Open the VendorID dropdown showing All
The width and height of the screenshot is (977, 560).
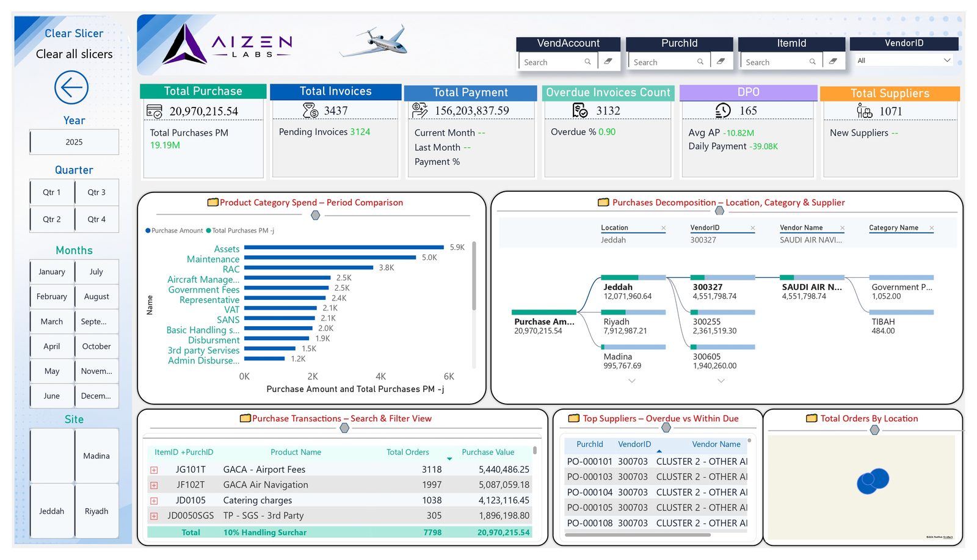904,60
